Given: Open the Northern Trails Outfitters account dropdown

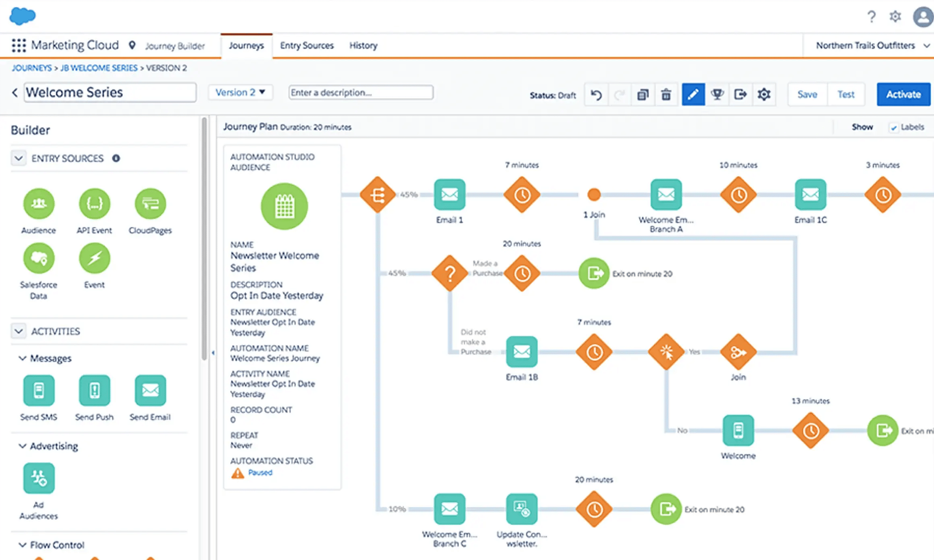Looking at the screenshot, I should tap(872, 45).
